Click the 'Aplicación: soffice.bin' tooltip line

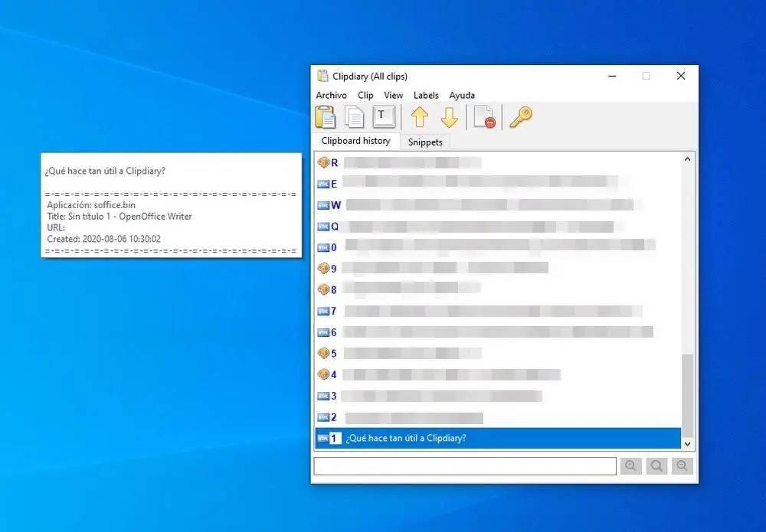(91, 205)
